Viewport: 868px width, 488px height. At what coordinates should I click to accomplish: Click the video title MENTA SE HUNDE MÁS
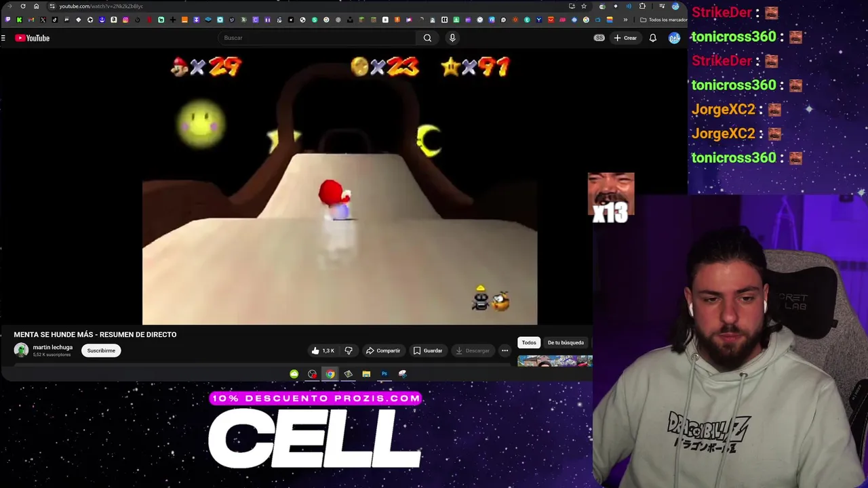[95, 334]
